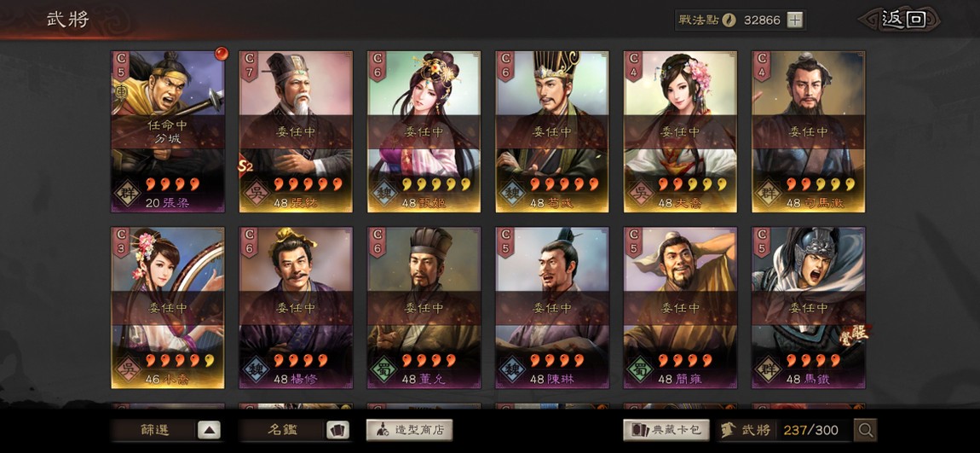This screenshot has height=453, width=980.
Task: Select the 大喬 general card
Action: 680,132
